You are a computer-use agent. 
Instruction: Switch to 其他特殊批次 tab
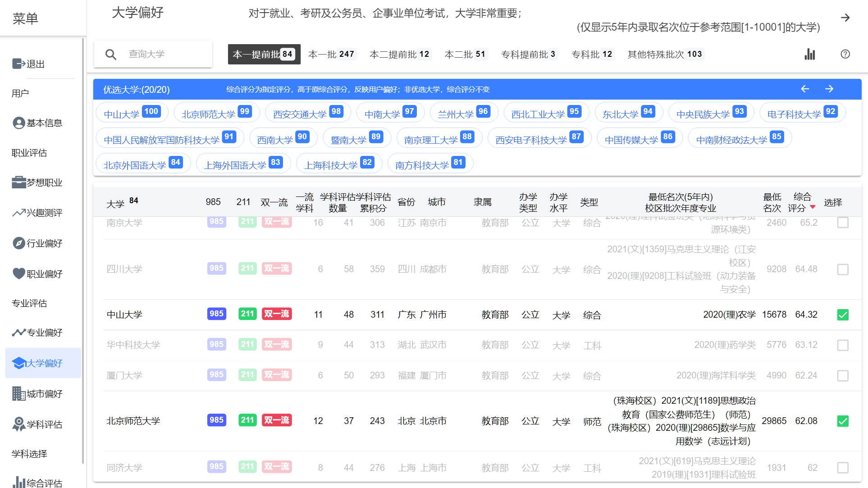[x=666, y=54]
